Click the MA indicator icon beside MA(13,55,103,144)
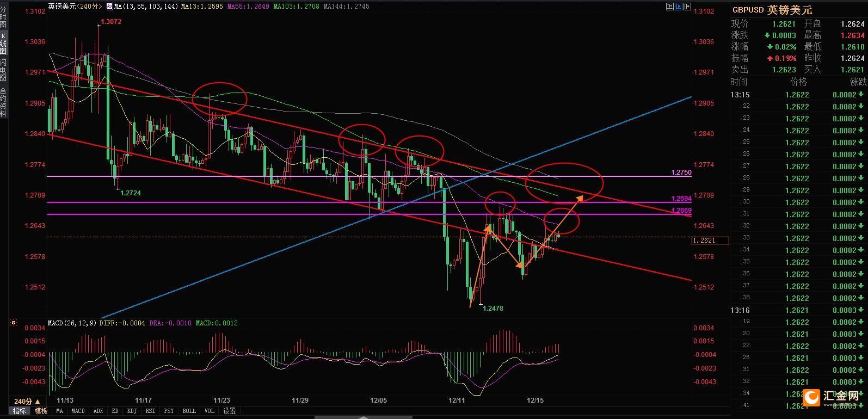 pyautogui.click(x=109, y=7)
